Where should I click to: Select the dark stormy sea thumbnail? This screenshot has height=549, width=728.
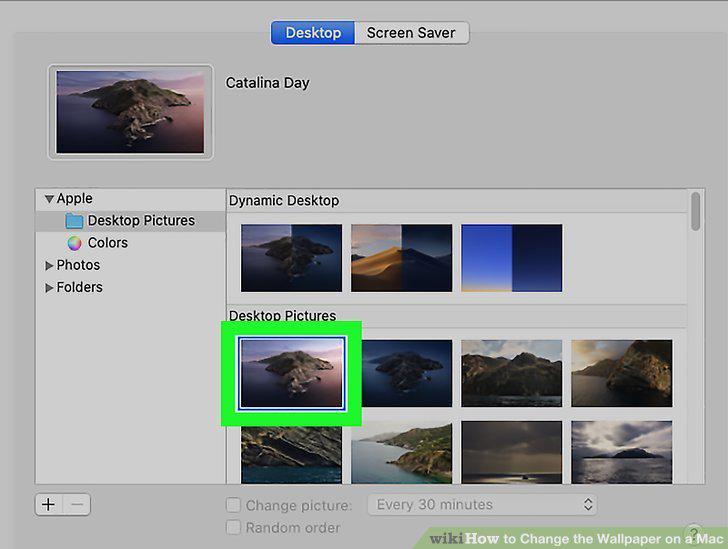[512, 453]
